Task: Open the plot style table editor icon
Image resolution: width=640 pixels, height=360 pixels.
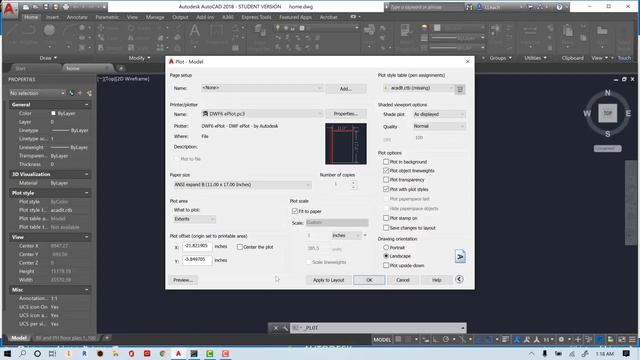Action: coord(460,89)
